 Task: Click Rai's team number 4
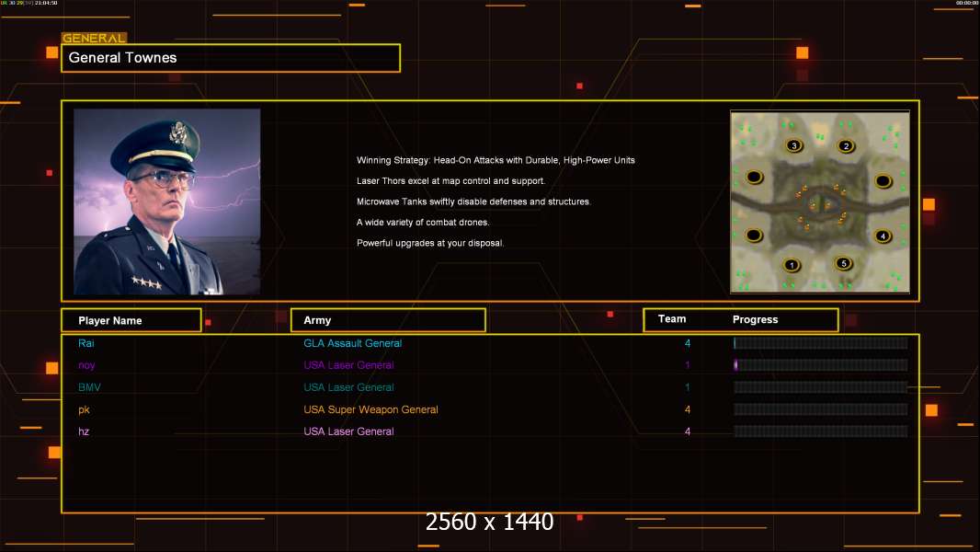(688, 343)
